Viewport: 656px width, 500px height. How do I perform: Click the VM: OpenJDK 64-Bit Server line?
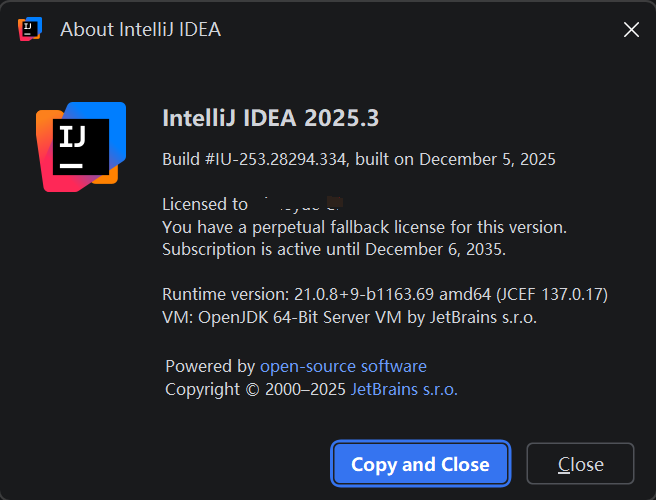pyautogui.click(x=349, y=318)
